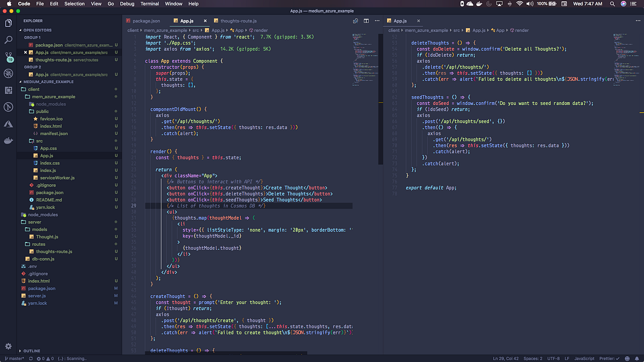Open the Docker extension view
Screen dimensions: 644x362
click(8, 141)
